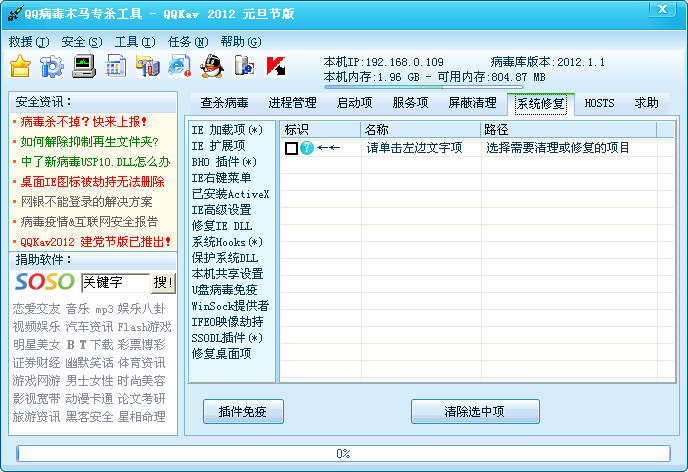Open link 病毒疫情&互联网安全报告

[x=89, y=222]
